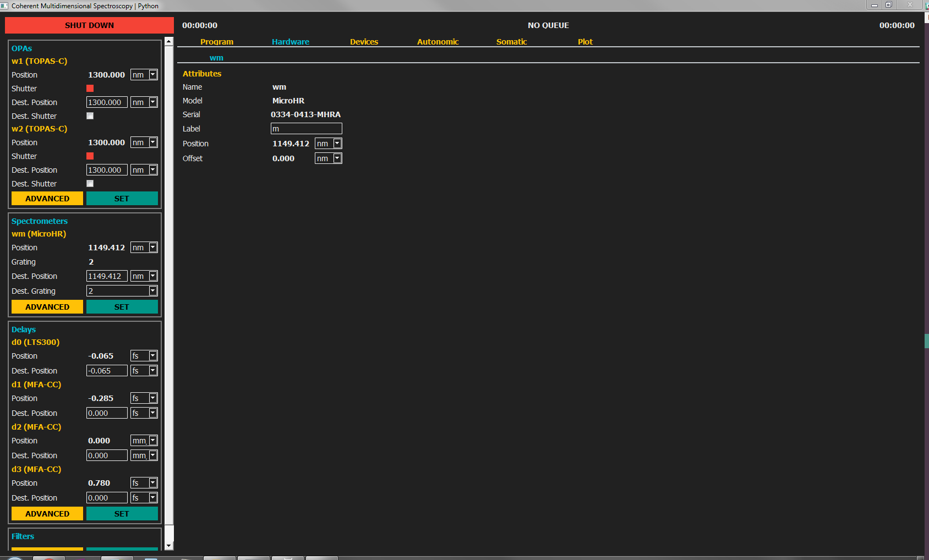Click the red w2 Shutter indicator

(x=90, y=156)
